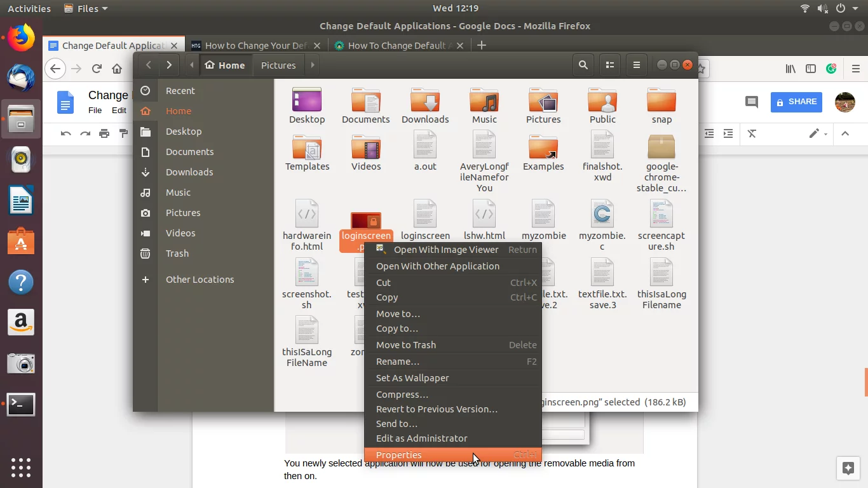This screenshot has width=868, height=488.
Task: Open the Files app menu dropdown
Action: tap(86, 8)
